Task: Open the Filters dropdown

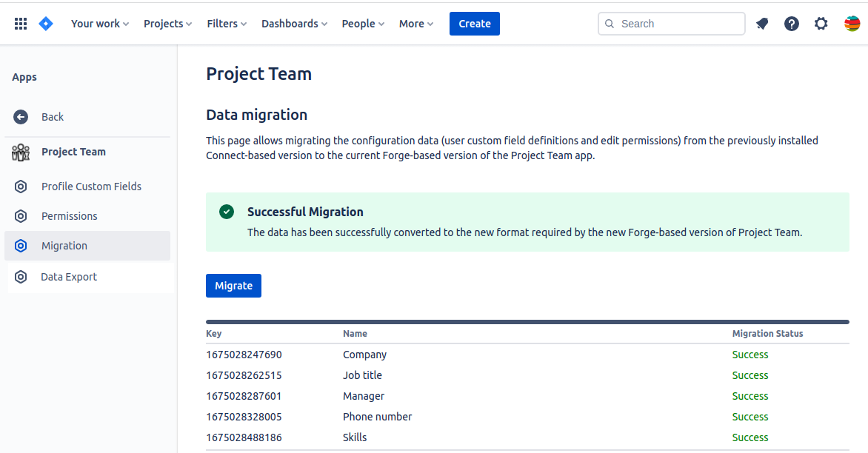Action: coord(227,24)
